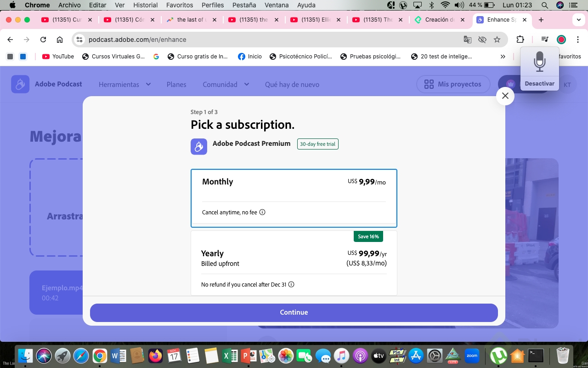The height and width of the screenshot is (368, 588).
Task: Bookmark this page with the star
Action: coord(497,40)
